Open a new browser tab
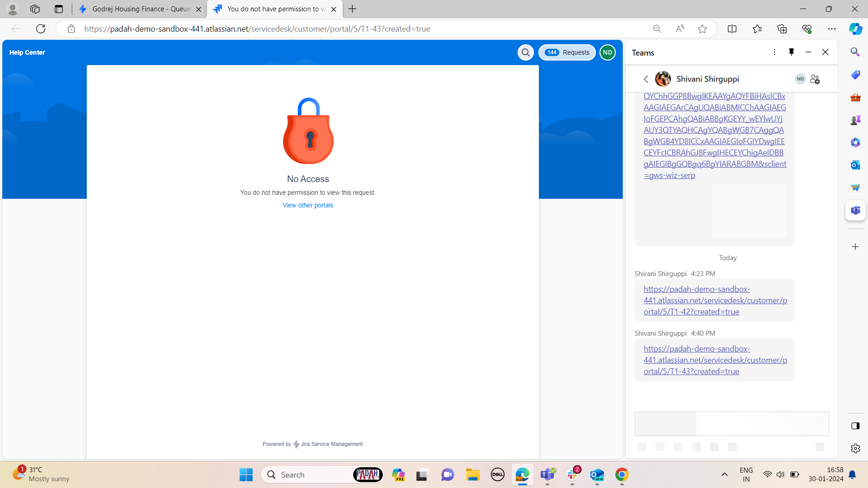Screen dimensions: 868x488 (x=352, y=9)
